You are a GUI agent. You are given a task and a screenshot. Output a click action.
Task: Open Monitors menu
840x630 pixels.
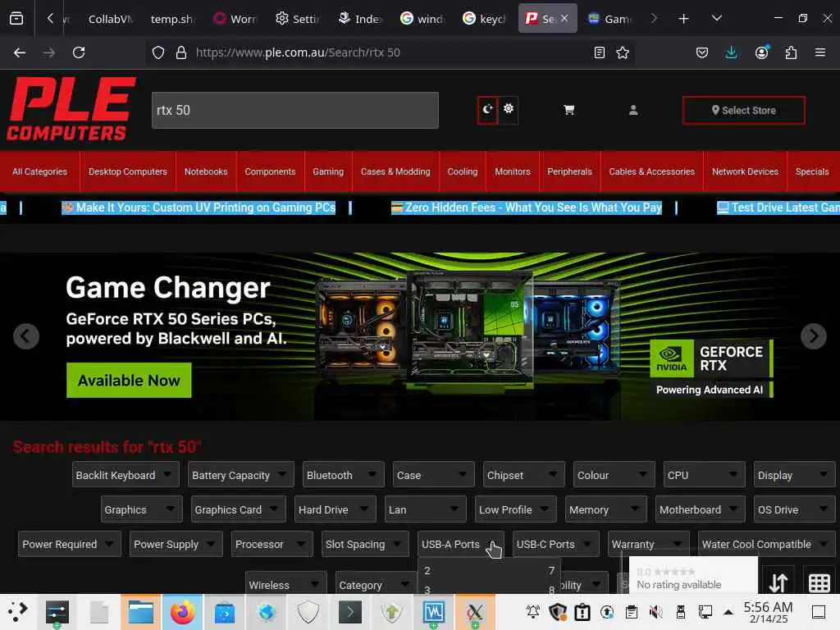pos(512,171)
